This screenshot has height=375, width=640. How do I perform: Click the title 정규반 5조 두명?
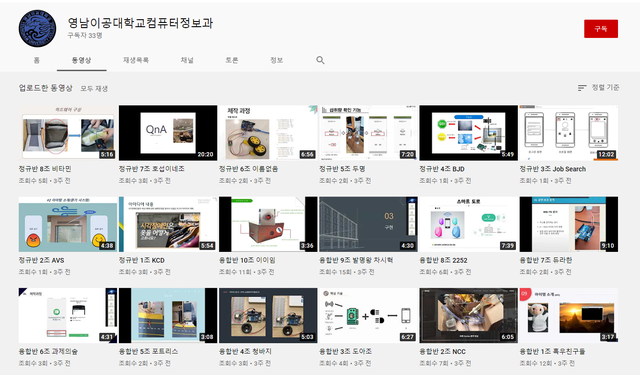342,169
